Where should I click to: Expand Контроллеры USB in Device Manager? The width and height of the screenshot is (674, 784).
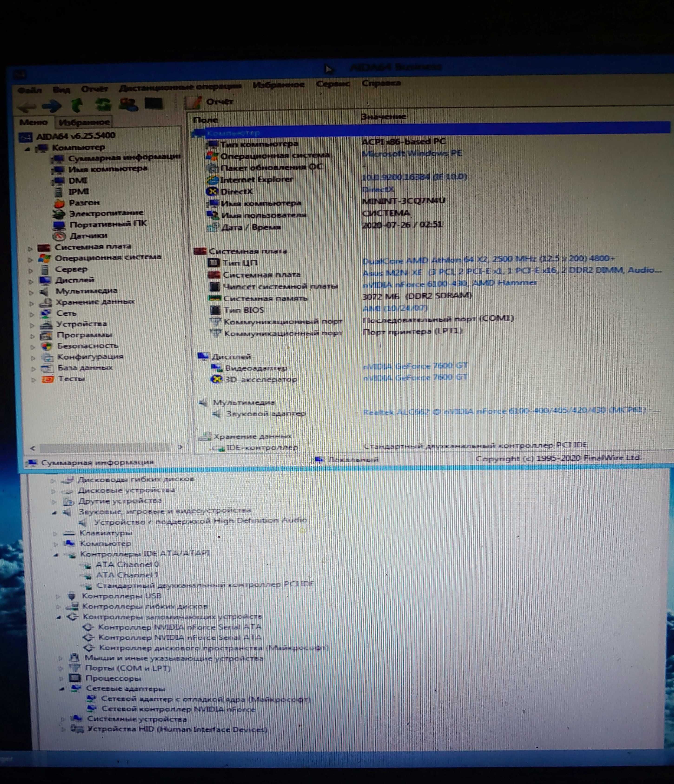pyautogui.click(x=58, y=596)
